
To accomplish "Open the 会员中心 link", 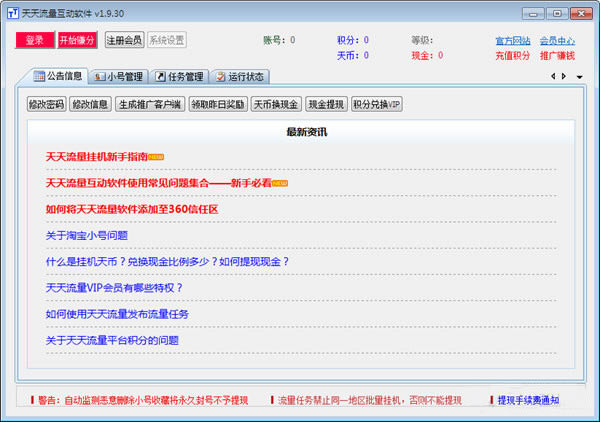I will click(557, 41).
